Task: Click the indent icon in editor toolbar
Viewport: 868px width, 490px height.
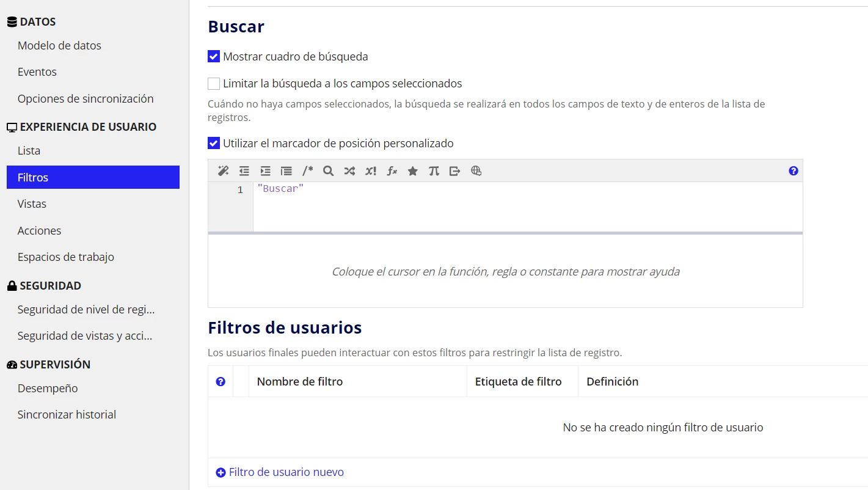Action: click(265, 171)
